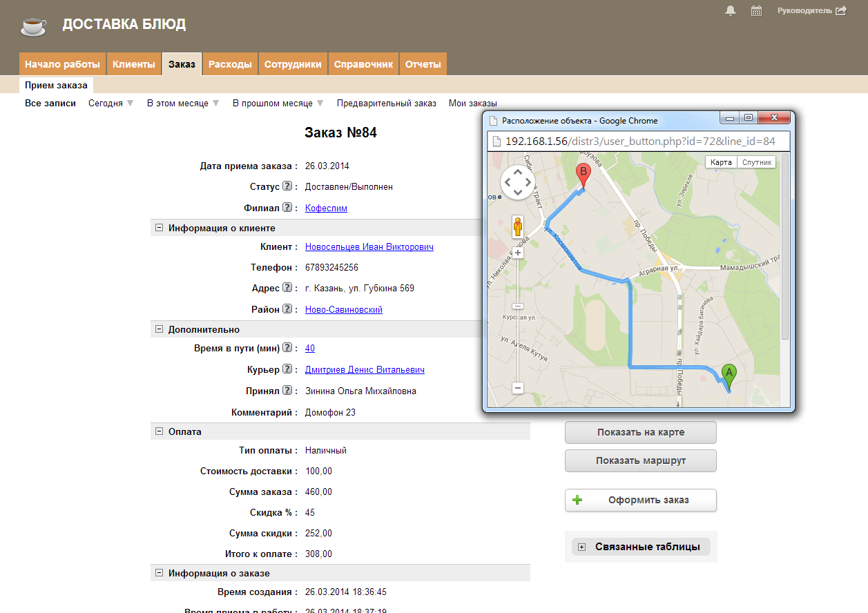Open the calendar icon in header
868x613 pixels.
[756, 10]
